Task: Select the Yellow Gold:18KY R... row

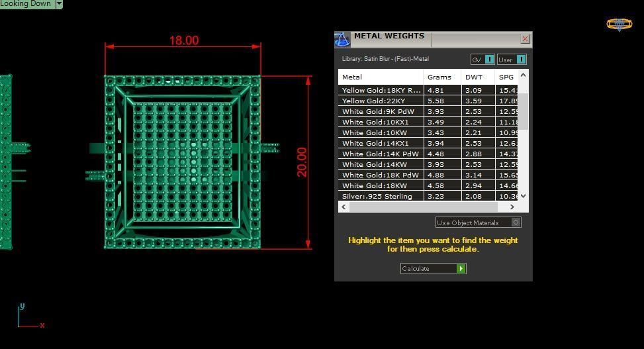Action: (x=428, y=90)
